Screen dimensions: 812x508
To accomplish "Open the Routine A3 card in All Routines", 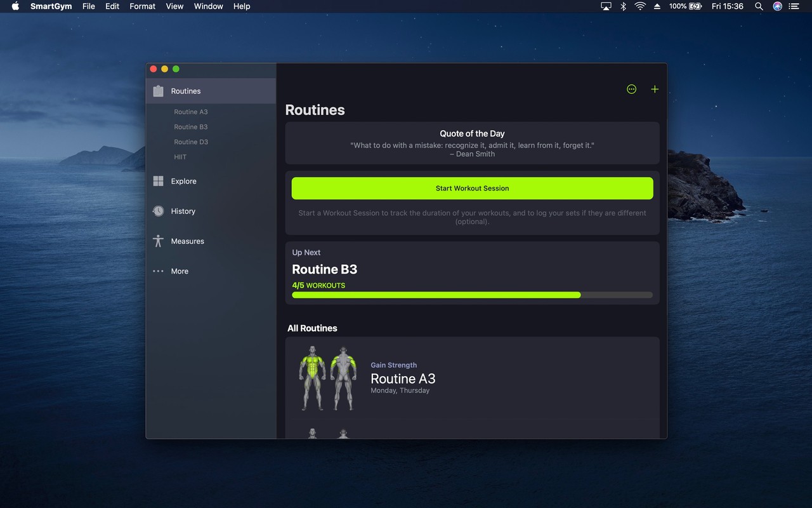I will pos(472,378).
